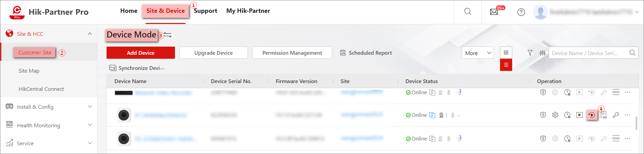Click the Upgrade Device button

[213, 53]
